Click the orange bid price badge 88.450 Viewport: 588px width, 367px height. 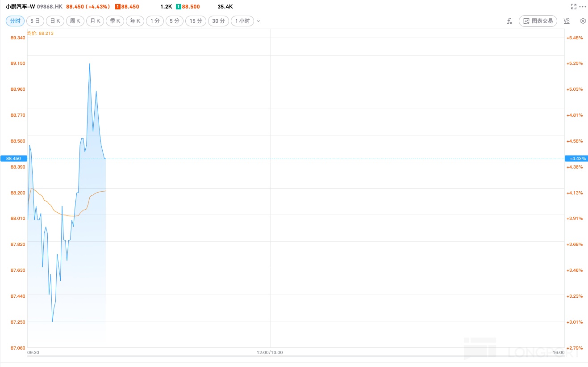[x=127, y=7]
